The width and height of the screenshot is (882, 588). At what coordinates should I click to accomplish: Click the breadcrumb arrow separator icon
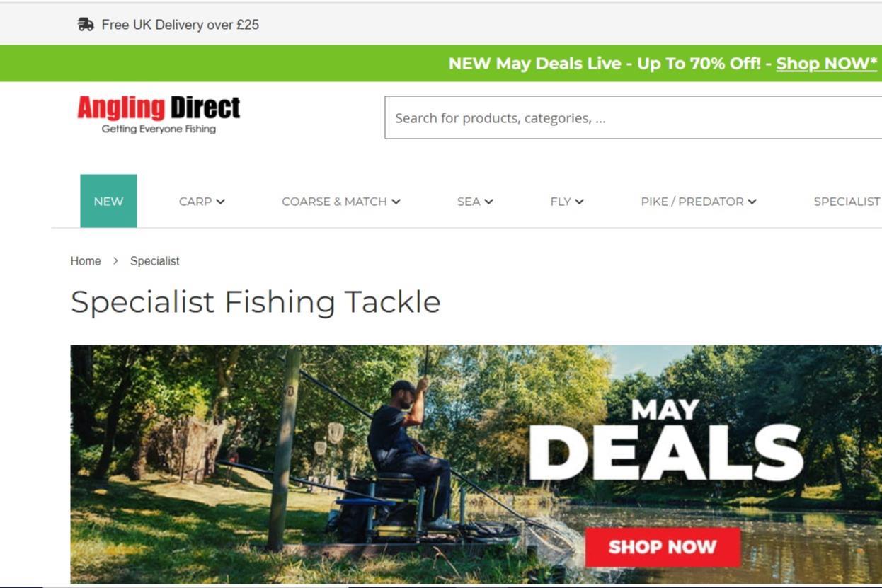pyautogui.click(x=115, y=261)
